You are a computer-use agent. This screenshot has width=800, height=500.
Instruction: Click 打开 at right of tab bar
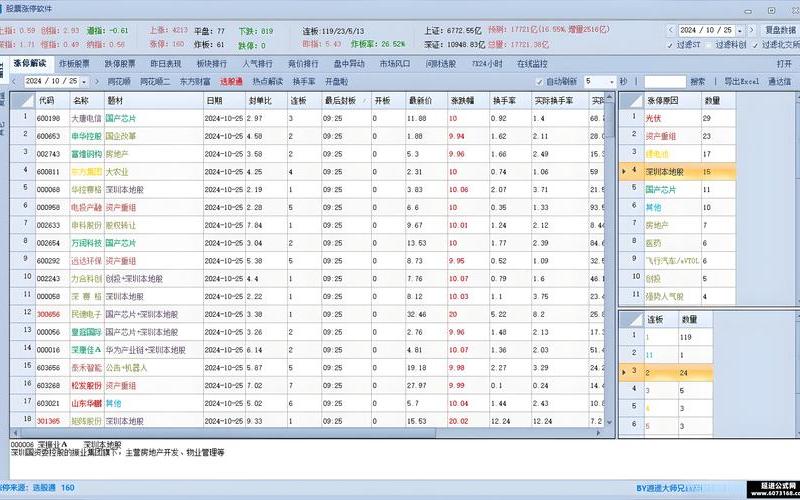coord(784,64)
